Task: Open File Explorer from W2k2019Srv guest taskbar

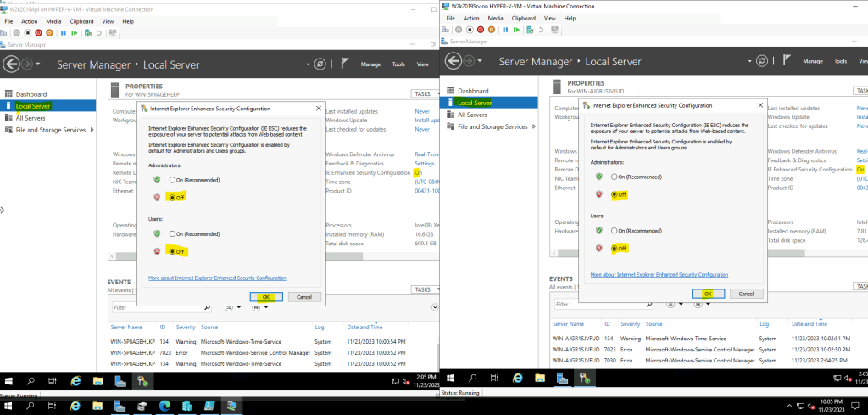Action: point(540,378)
